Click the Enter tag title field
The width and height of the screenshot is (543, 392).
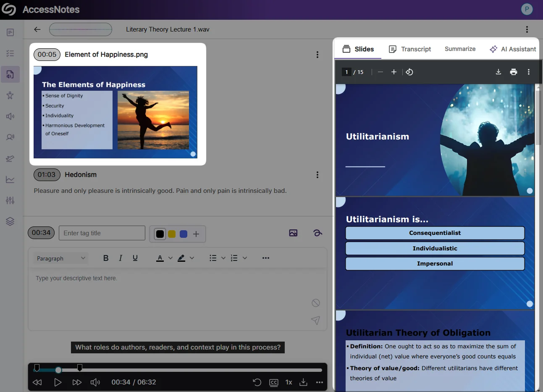tap(102, 233)
